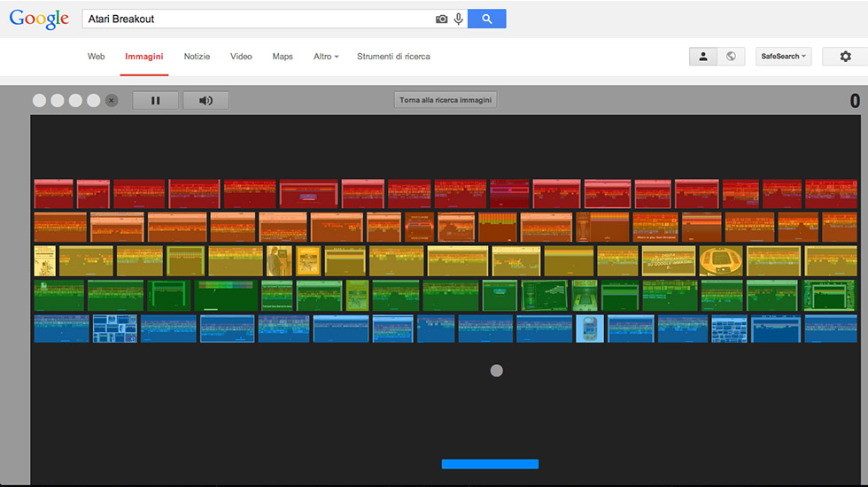Close the game with the X icon

[112, 100]
